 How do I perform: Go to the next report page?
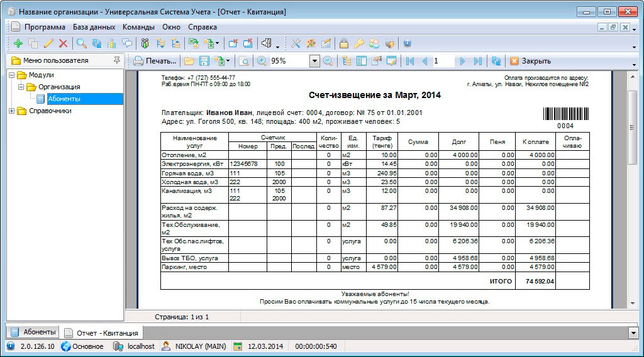pyautogui.click(x=462, y=61)
